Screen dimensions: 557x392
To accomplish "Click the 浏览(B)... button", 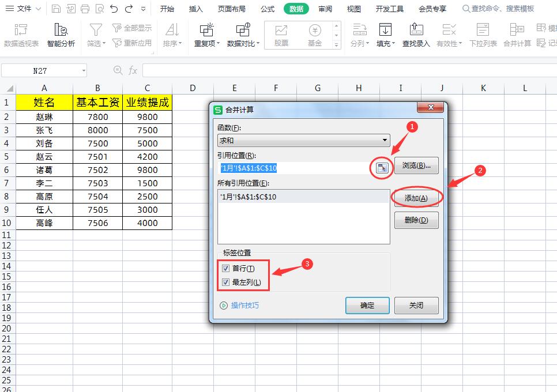I will click(416, 165).
